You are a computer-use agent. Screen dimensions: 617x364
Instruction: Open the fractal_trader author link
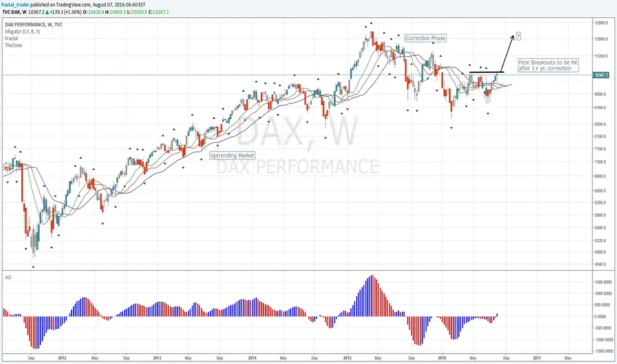tap(15, 5)
